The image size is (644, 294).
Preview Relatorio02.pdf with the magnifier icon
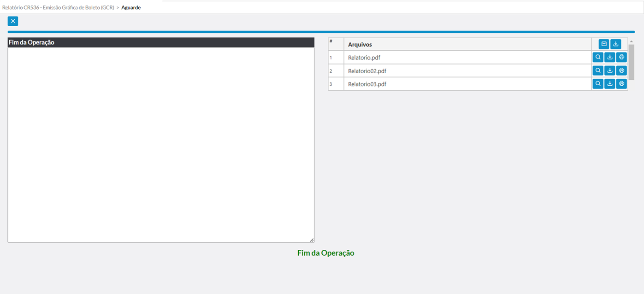pos(598,71)
